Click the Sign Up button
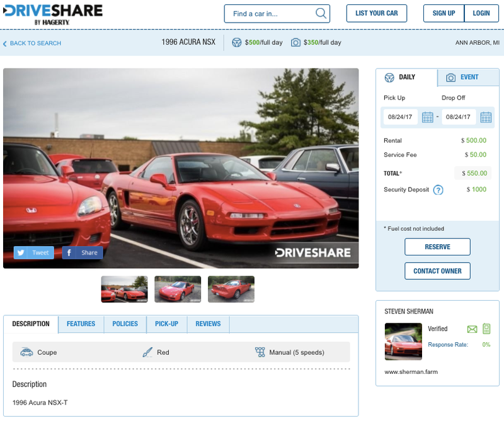This screenshot has height=421, width=504. coord(444,13)
